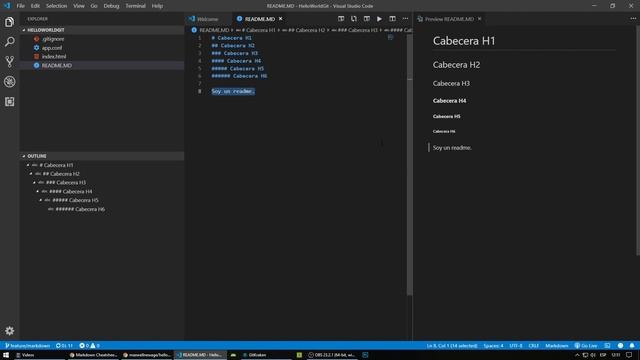This screenshot has height=360, width=640.
Task: Click README.MD in the editor breadcrumb
Action: tap(214, 30)
